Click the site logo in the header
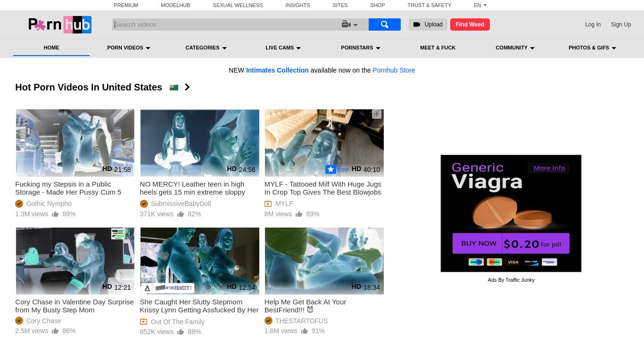644x343 pixels. pyautogui.click(x=60, y=24)
